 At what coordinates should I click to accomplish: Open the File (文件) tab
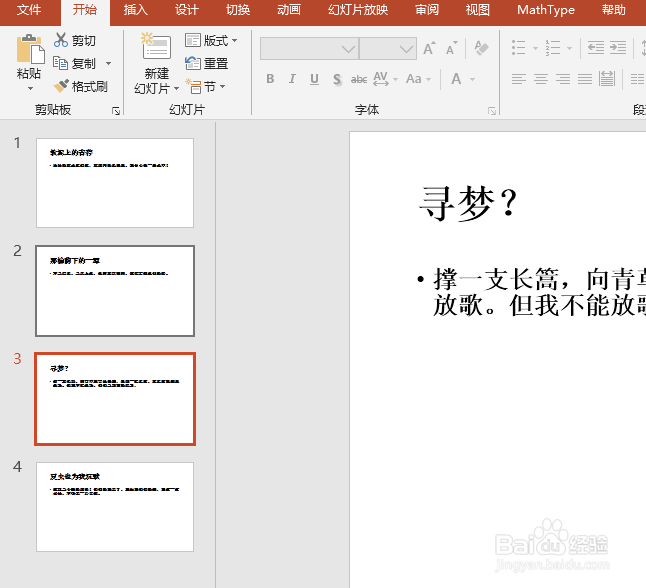click(29, 10)
